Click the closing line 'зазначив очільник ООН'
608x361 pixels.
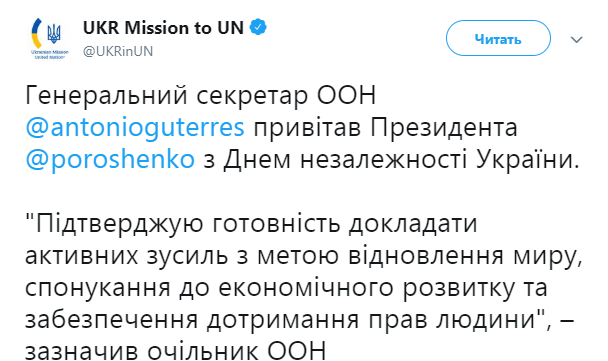[175, 351]
